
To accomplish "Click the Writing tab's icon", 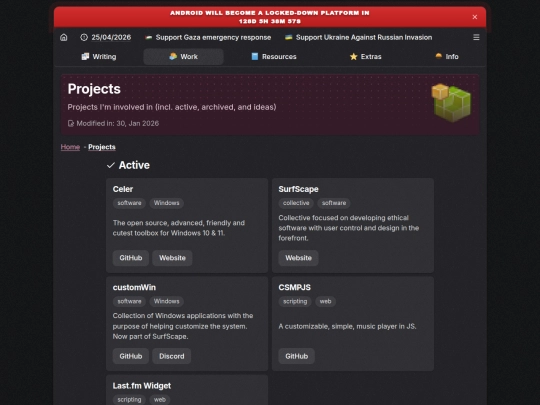I will [x=85, y=56].
